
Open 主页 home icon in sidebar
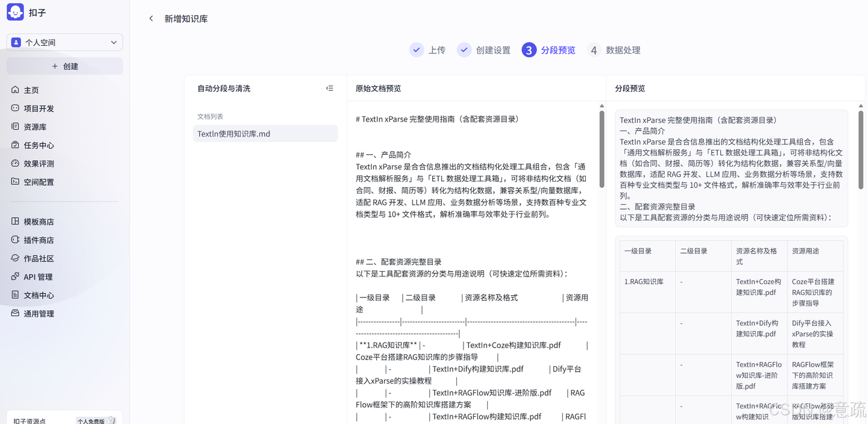[16, 90]
